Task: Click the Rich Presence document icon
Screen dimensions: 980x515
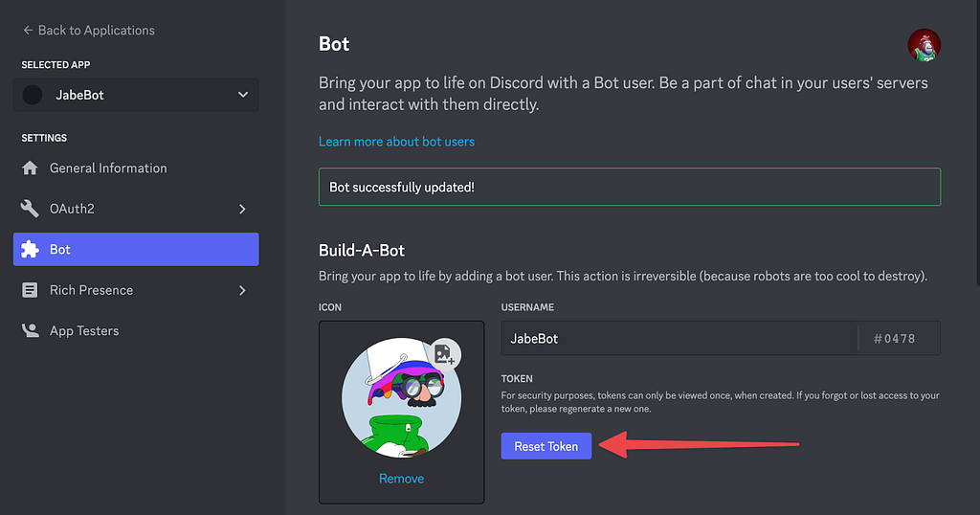Action: pos(30,290)
